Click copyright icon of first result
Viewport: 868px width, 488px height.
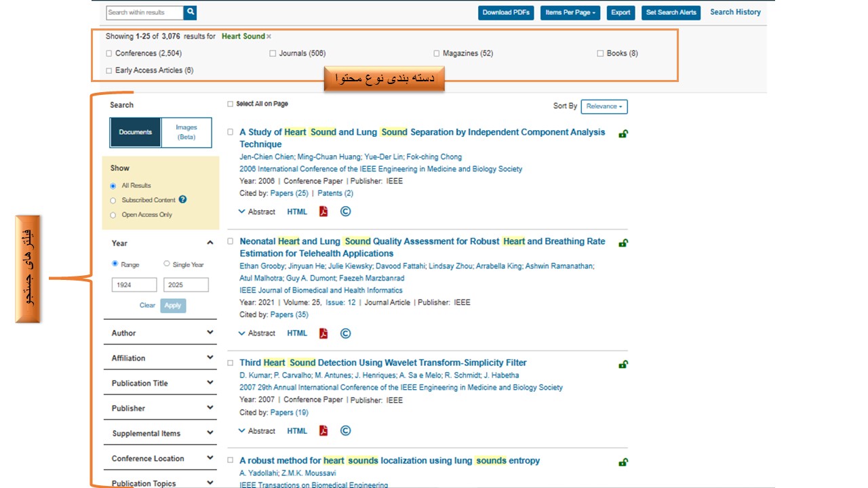[345, 211]
